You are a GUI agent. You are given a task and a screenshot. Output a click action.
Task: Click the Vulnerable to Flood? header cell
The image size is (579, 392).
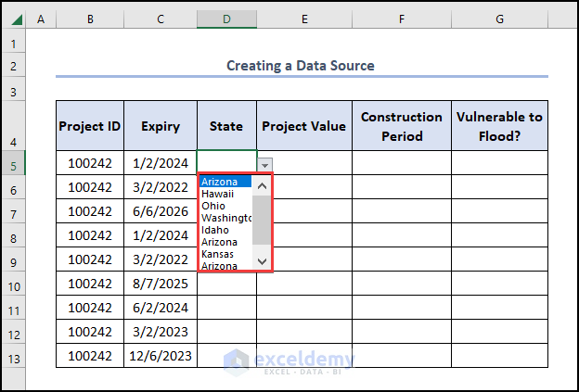499,127
